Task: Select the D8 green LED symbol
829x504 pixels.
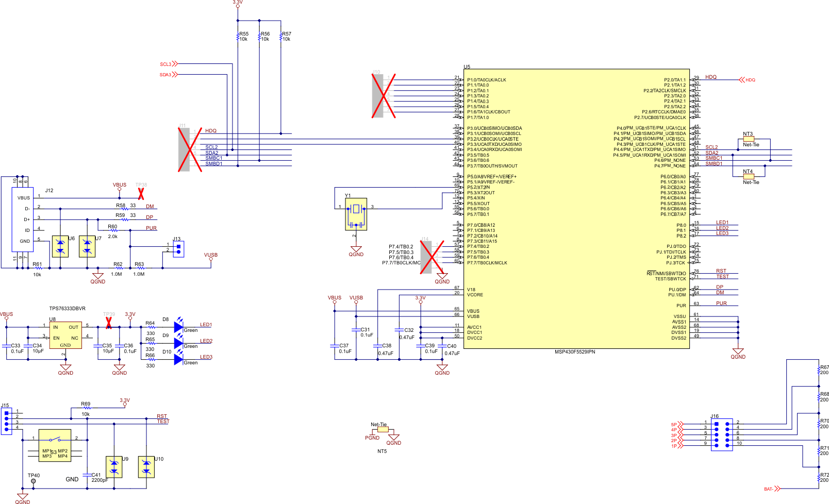Action: pyautogui.click(x=178, y=327)
